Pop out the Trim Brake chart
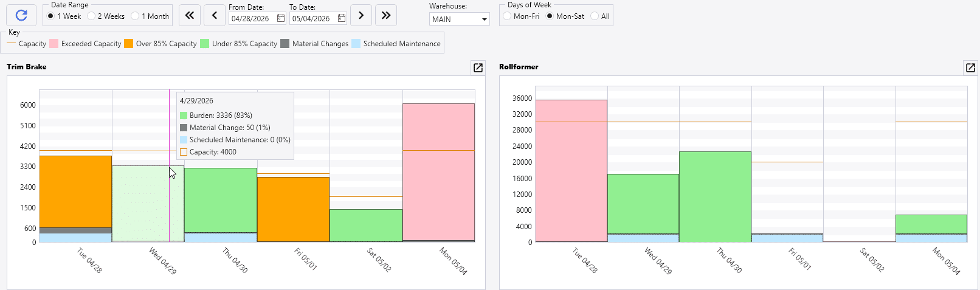 pos(478,67)
